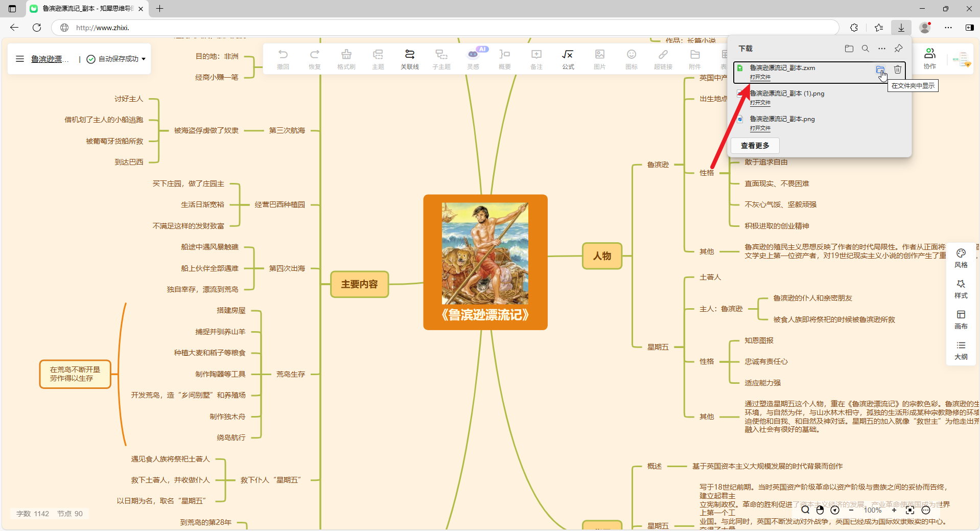Select summary node 在荒岛不断开垦劳作得以生存
Screen dimensions: 980x531
coord(75,374)
